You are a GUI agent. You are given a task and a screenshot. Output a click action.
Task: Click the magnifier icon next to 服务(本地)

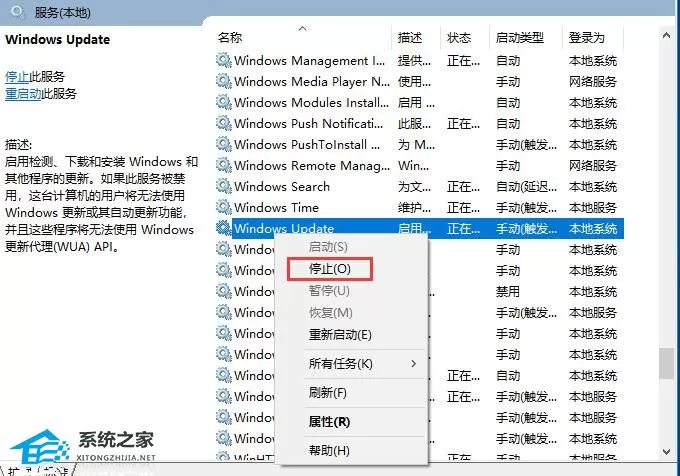click(x=18, y=11)
